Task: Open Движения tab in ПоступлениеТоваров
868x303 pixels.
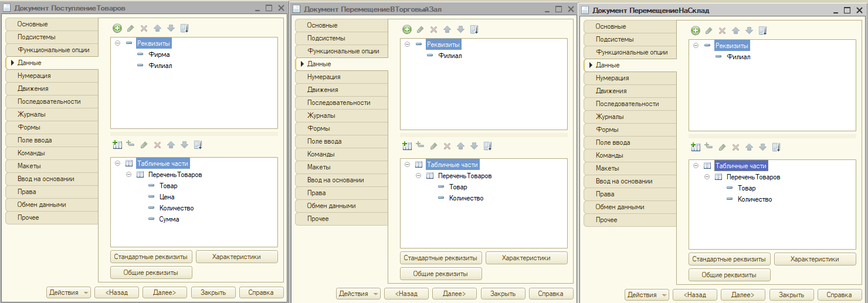Action: tap(52, 88)
